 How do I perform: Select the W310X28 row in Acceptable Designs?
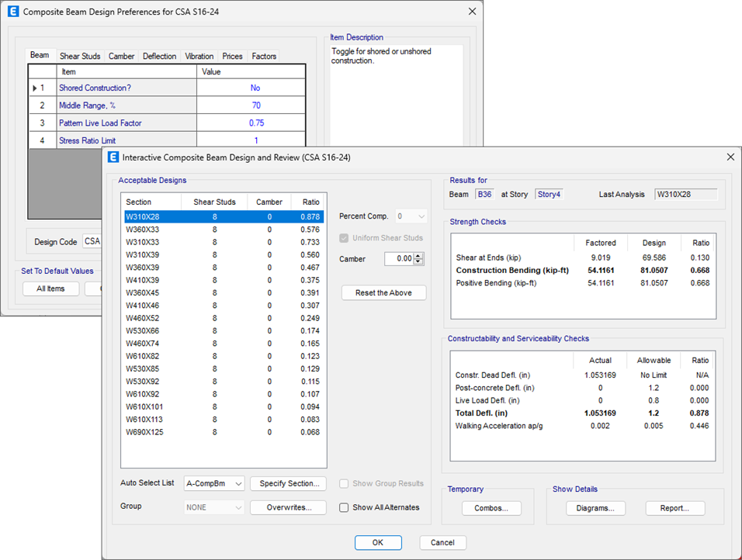click(224, 216)
